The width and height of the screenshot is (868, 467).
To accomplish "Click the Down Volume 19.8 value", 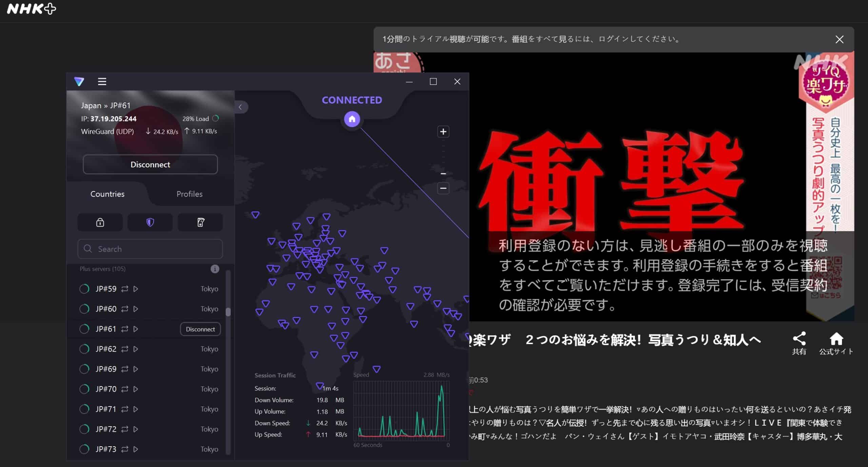I will click(x=322, y=400).
